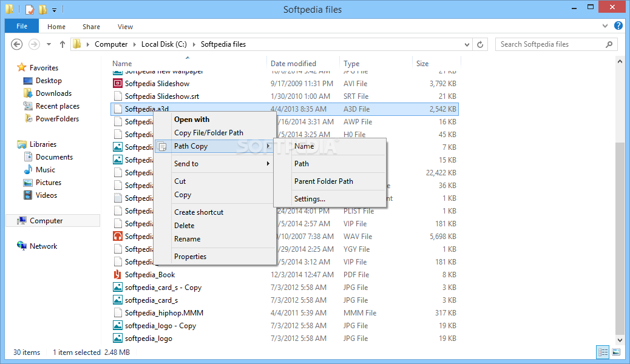Open Properties from context menu
The image size is (630, 364).
[x=190, y=257]
